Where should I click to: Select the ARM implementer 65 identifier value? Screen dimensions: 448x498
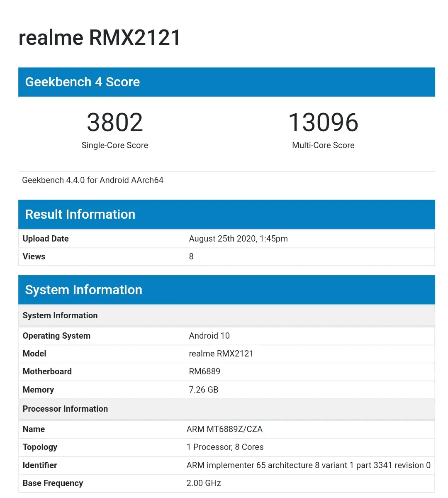[x=309, y=465]
